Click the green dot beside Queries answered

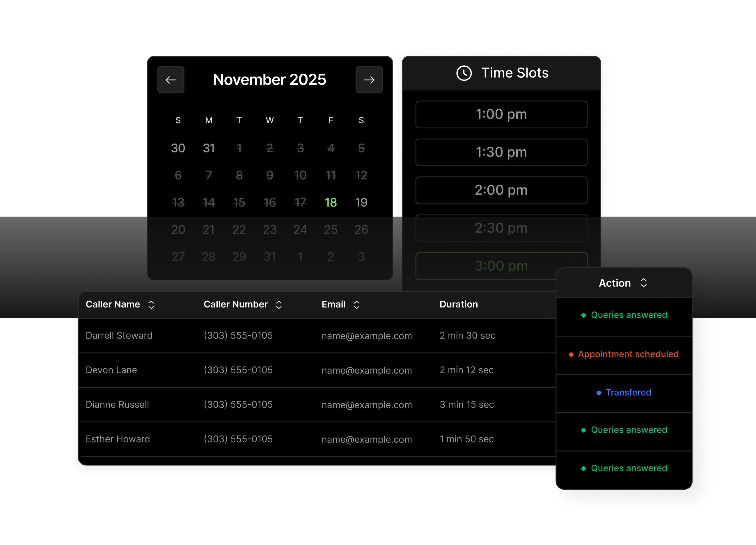click(584, 315)
